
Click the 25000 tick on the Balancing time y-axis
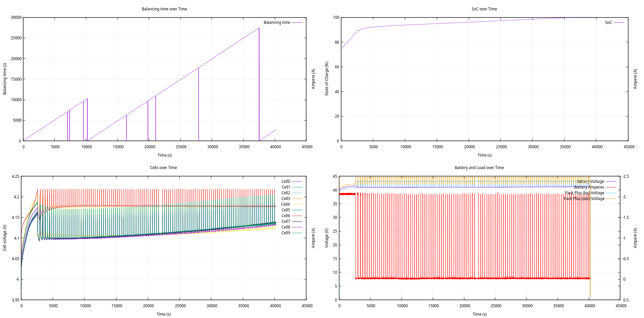[16, 38]
